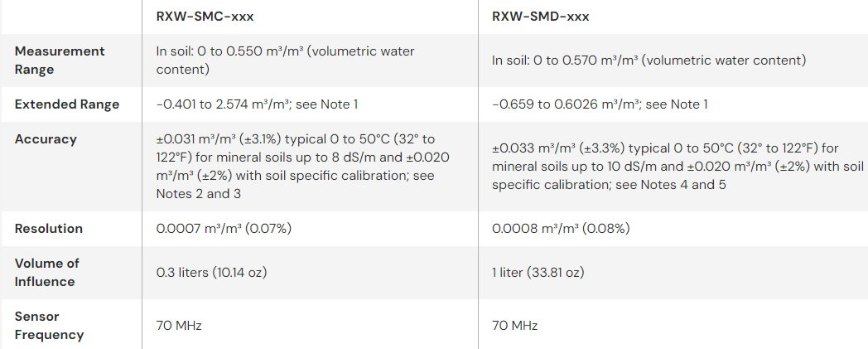Screen dimensions: 868x349
Task: Select the Volume of Influence row label
Action: [x=47, y=273]
